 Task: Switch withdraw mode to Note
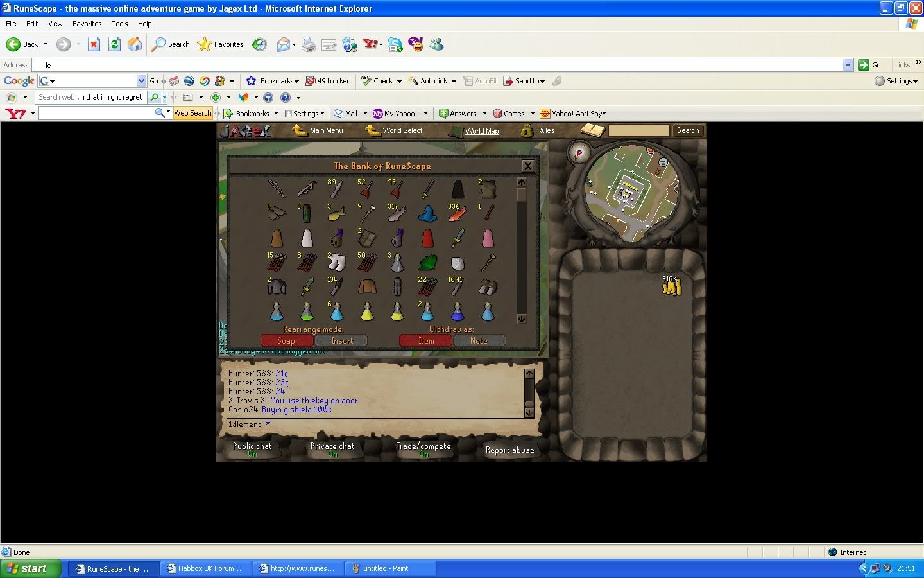(x=479, y=341)
